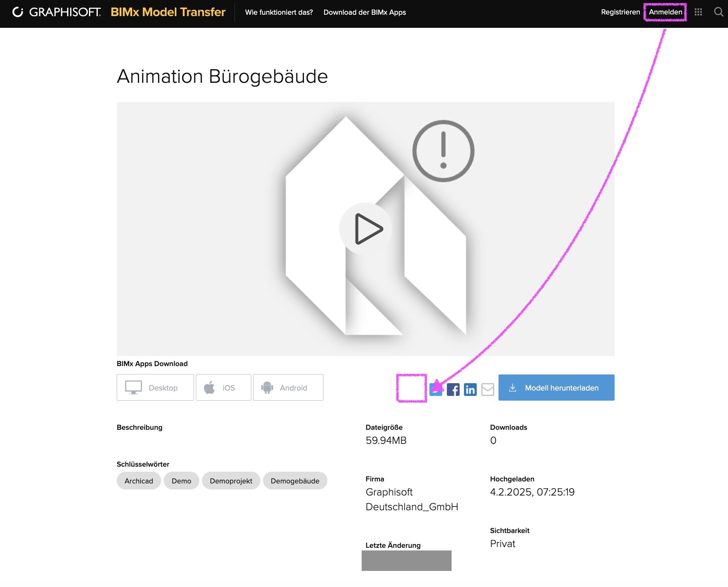Open the BIMx Model Transfer home link
This screenshot has width=728, height=587.
168,12
